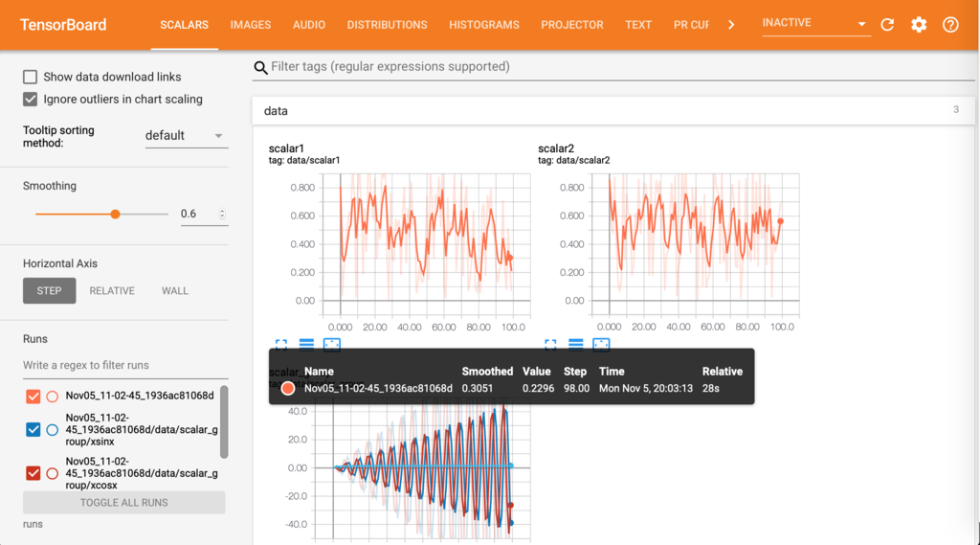Viewport: 980px width, 545px height.
Task: Reload data with the refresh icon
Action: [887, 24]
